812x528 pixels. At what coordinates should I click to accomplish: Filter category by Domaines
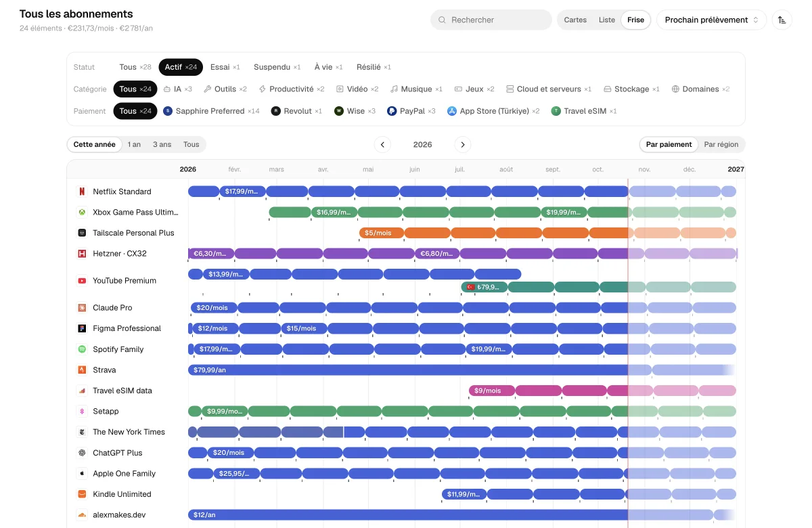[700, 89]
